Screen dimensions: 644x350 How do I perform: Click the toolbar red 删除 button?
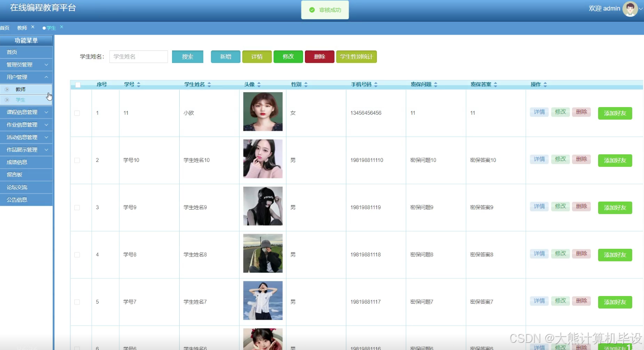point(320,57)
